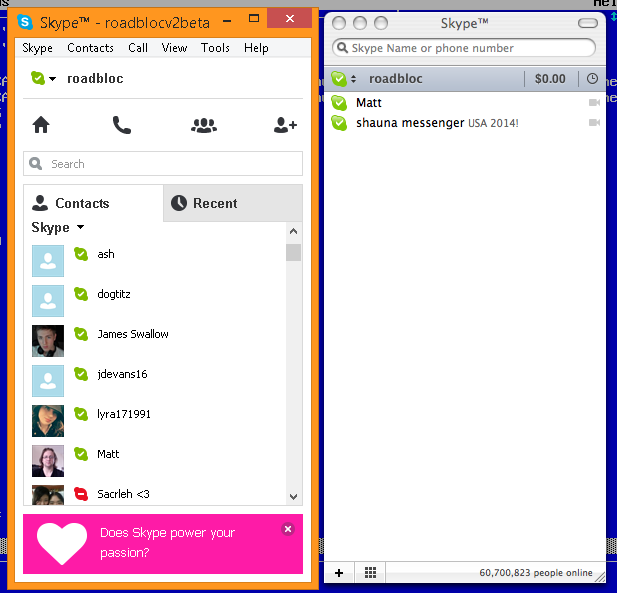Click the Skype logo in title bar
The image size is (617, 593).
pos(25,22)
